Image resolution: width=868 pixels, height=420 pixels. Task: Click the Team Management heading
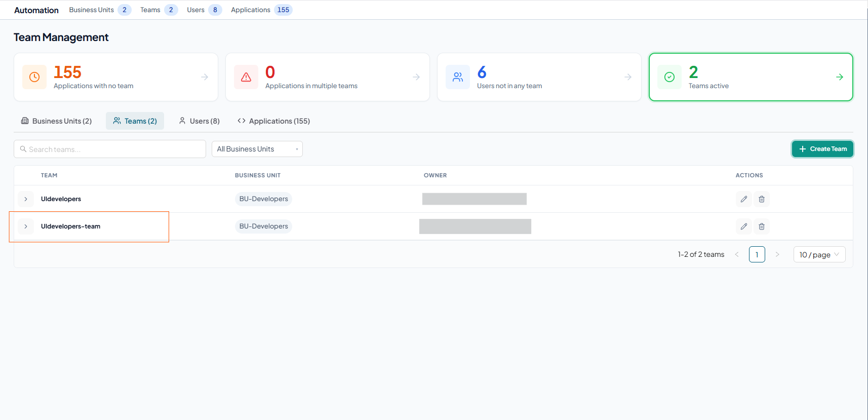pyautogui.click(x=61, y=37)
